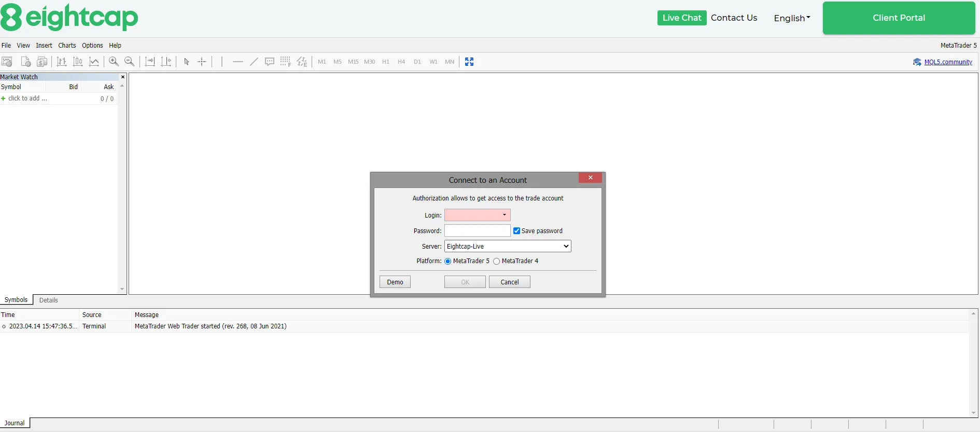Click the Password input field
The width and height of the screenshot is (980, 432).
coord(478,231)
